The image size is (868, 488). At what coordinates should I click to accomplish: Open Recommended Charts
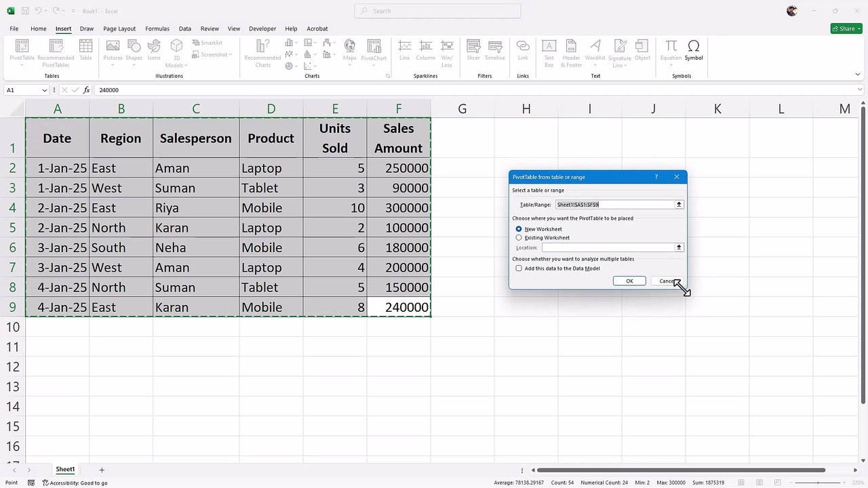click(x=263, y=53)
